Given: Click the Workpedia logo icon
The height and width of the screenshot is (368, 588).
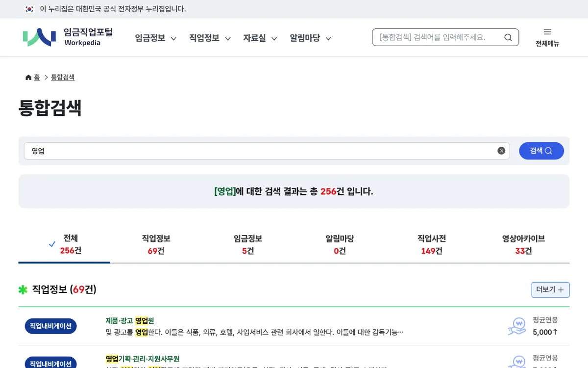Looking at the screenshot, I should 39,37.
